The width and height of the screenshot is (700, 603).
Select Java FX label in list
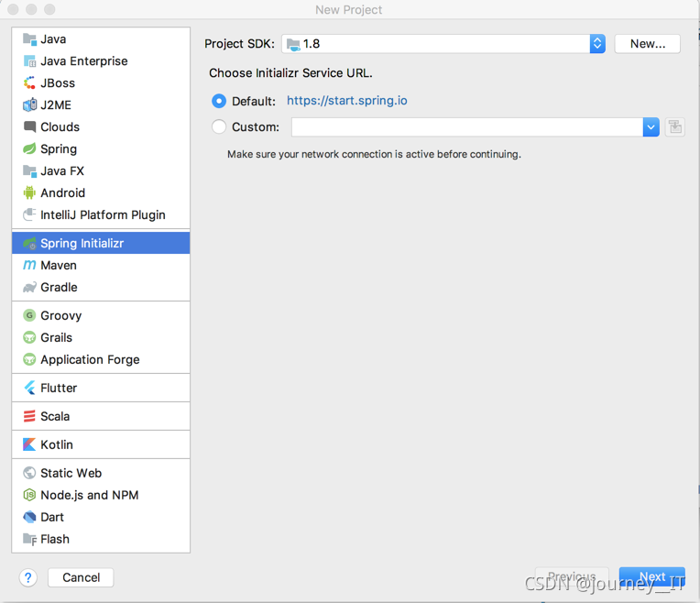pyautogui.click(x=62, y=170)
